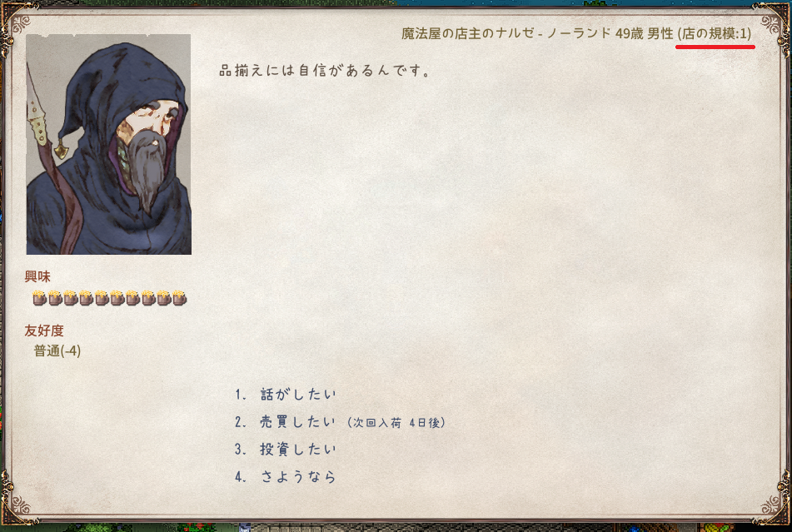Click the 魔法屋の店主のナルゼ name title
Viewport: 792px width, 532px height.
[x=468, y=34]
